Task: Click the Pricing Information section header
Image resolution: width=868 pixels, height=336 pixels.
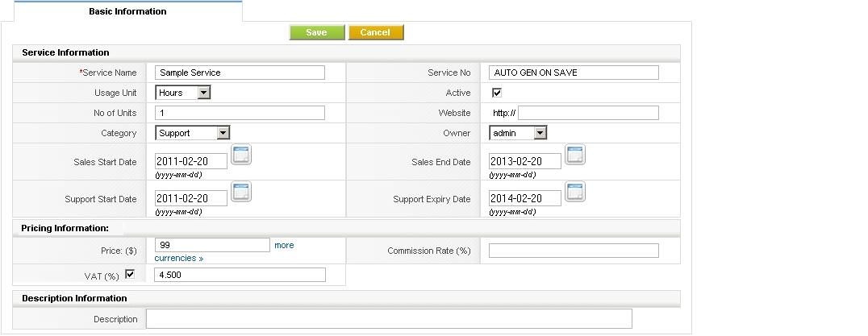Action: [x=347, y=228]
